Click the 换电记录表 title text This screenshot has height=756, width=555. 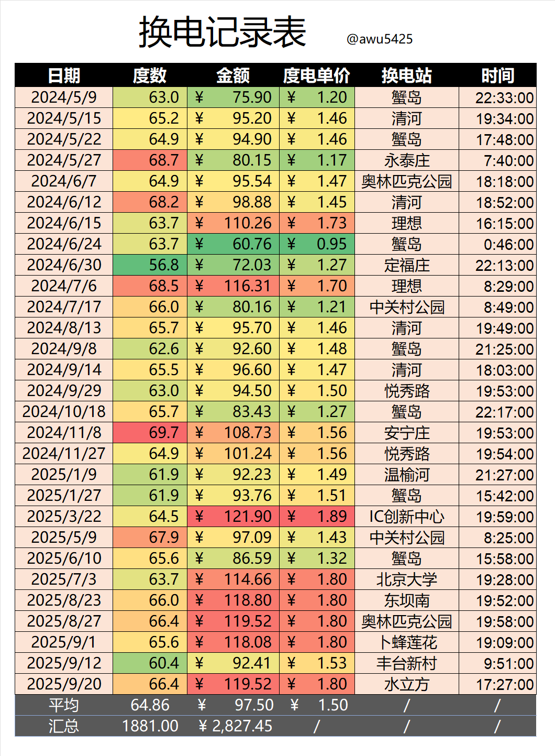pos(222,32)
